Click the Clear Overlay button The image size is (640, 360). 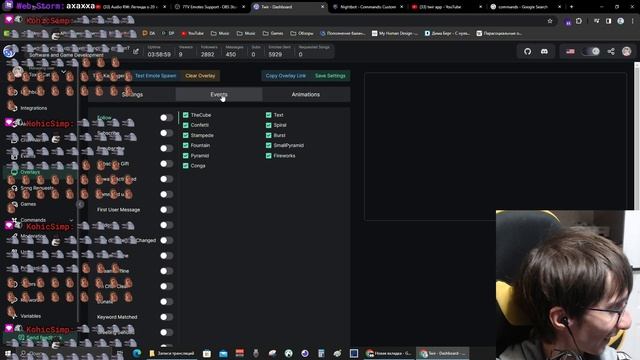click(200, 76)
